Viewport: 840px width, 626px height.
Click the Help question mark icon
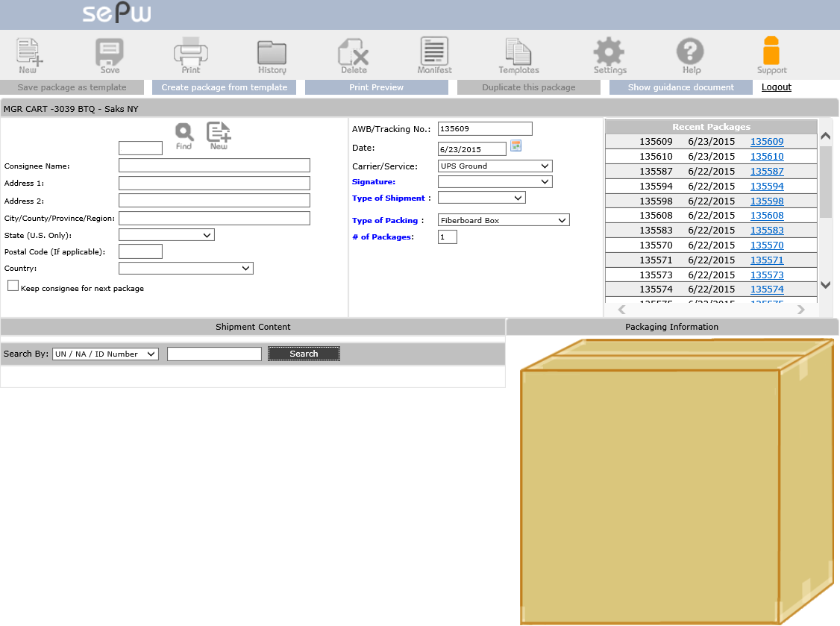tap(691, 55)
